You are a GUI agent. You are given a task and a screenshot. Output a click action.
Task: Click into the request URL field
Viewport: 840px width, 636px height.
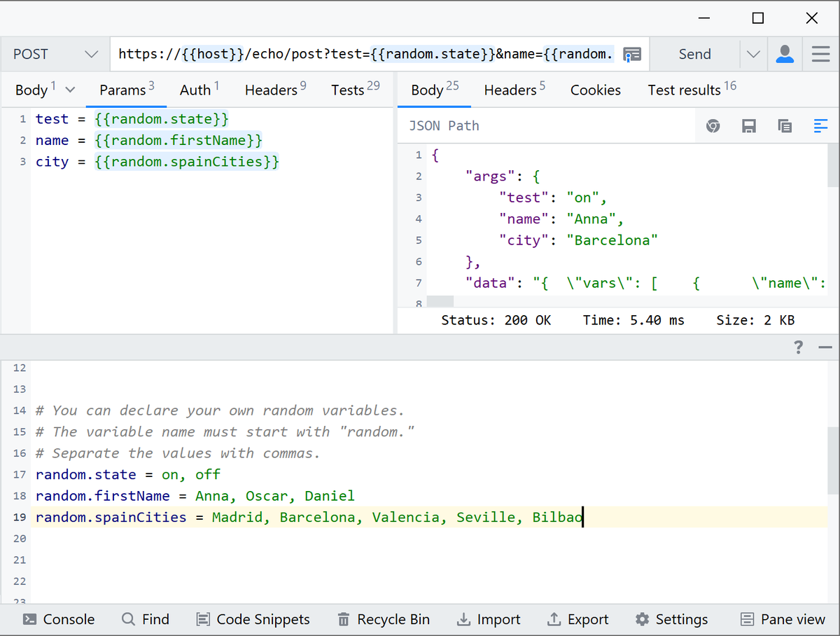tap(366, 54)
